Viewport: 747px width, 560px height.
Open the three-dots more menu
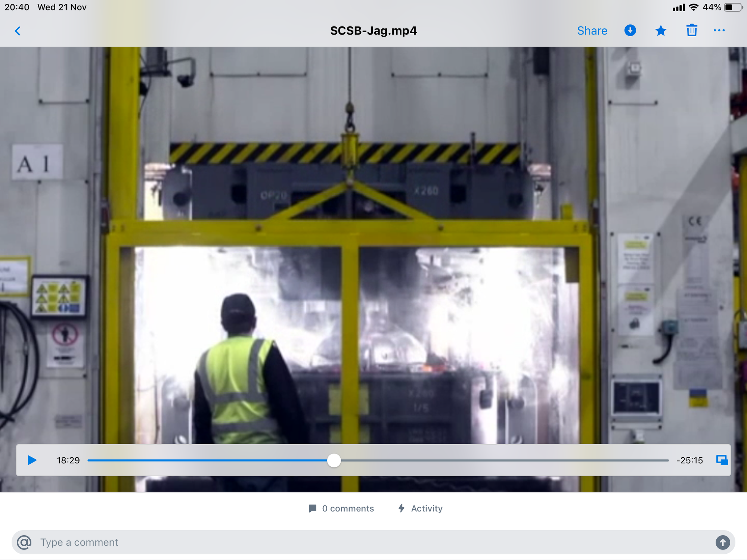pyautogui.click(x=719, y=31)
